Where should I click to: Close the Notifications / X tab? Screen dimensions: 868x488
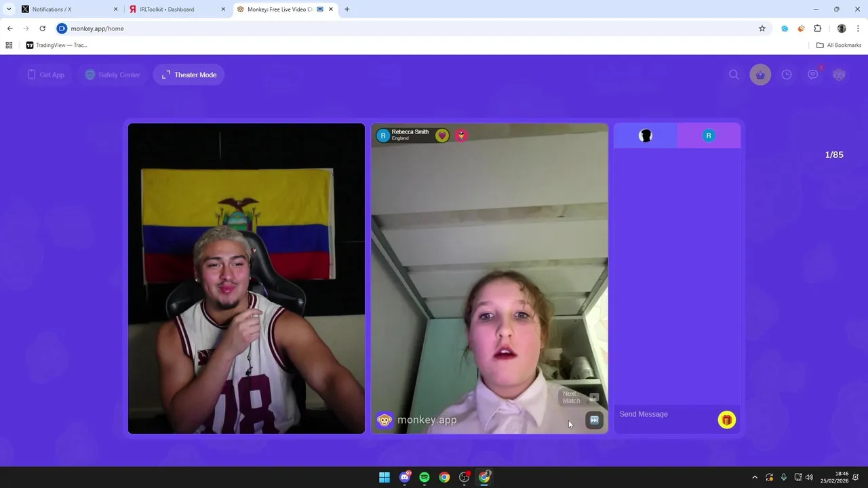coord(115,9)
